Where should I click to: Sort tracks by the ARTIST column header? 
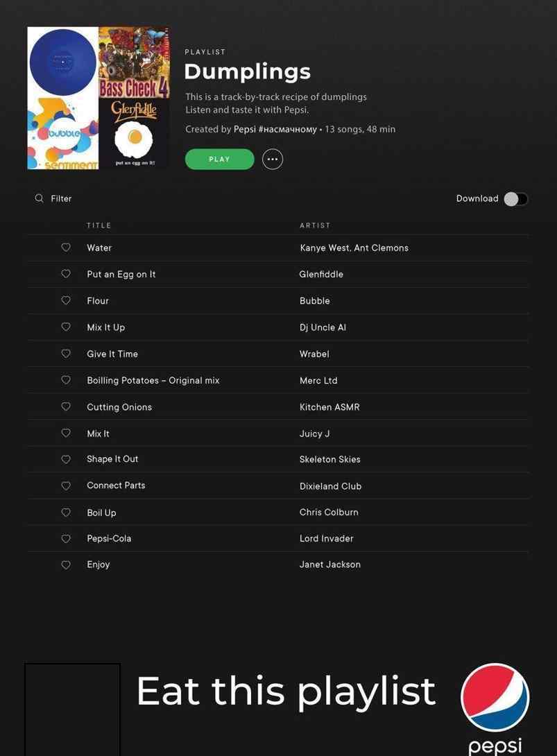click(315, 225)
